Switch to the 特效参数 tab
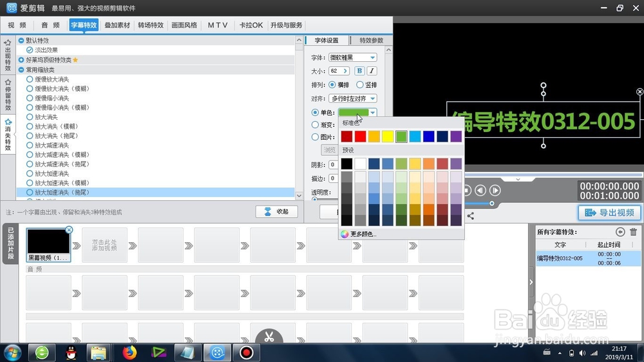Screen dimensions: 644x362 click(372, 41)
